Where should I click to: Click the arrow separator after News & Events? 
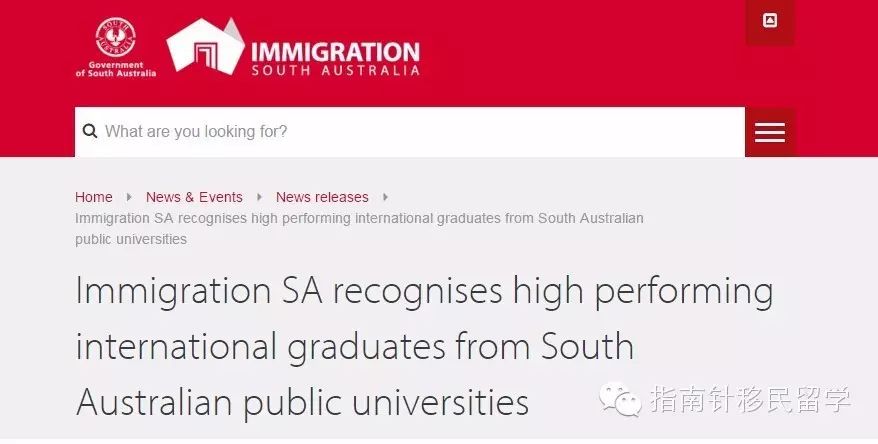pyautogui.click(x=259, y=197)
